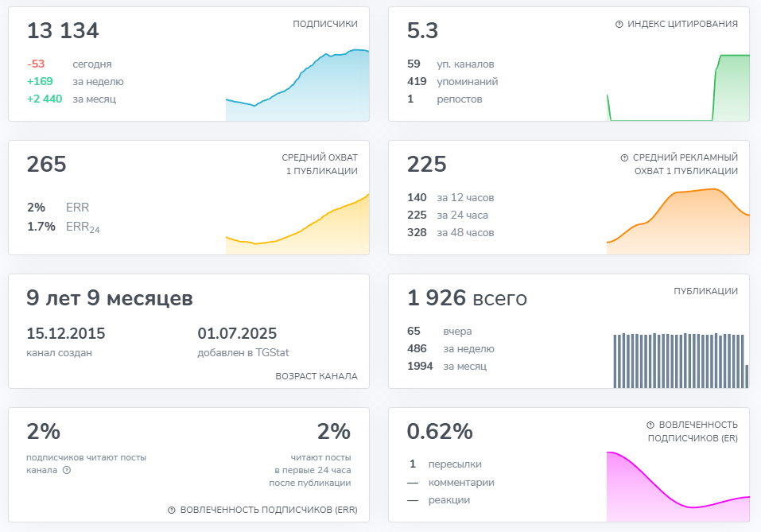Click the magenta ER engagement chart
This screenshot has width=761, height=532.
678,487
